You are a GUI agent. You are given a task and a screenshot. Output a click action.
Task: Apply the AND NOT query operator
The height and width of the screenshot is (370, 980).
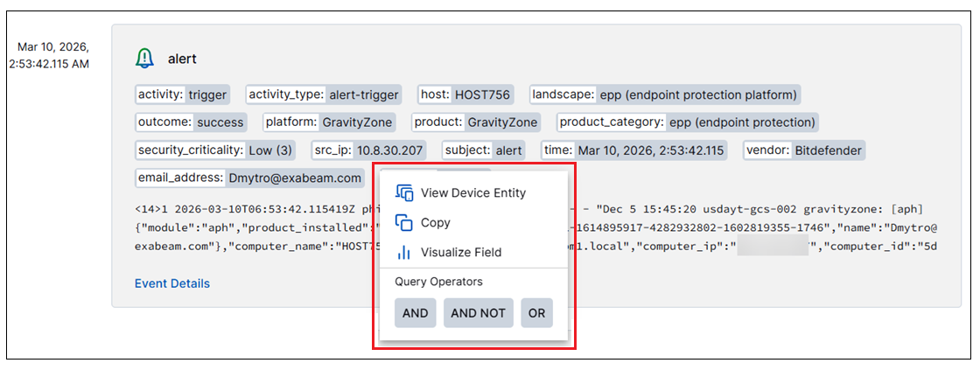coord(478,313)
